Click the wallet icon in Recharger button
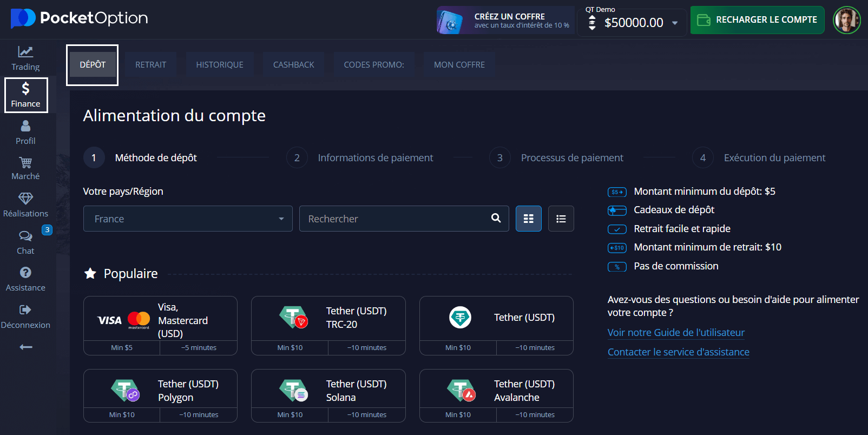868x435 pixels. [703, 20]
